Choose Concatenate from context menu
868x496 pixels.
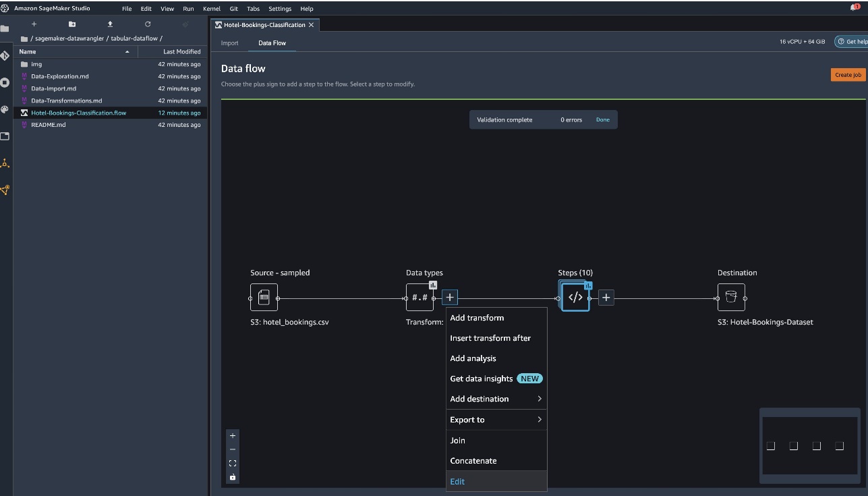(x=496, y=461)
